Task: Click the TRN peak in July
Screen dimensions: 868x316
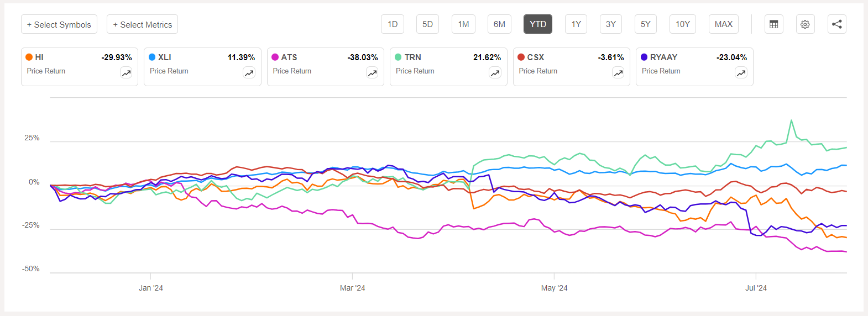Action: click(791, 120)
